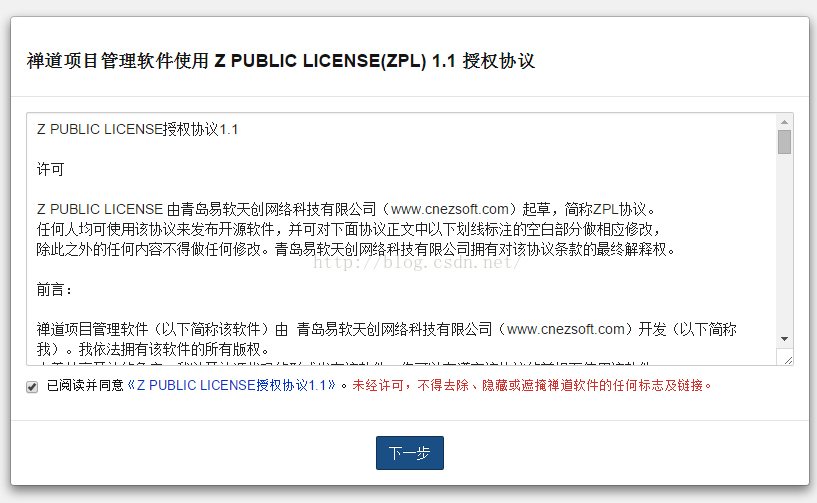Click the 许可 heading in license text
Viewport: 817px width, 503px height.
[51, 169]
